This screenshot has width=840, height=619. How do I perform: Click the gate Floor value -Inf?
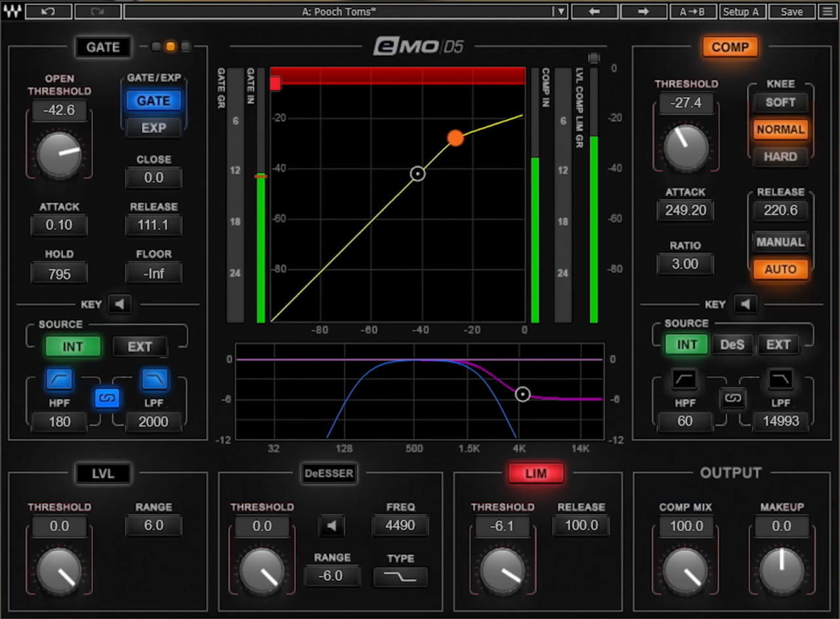coord(154,273)
